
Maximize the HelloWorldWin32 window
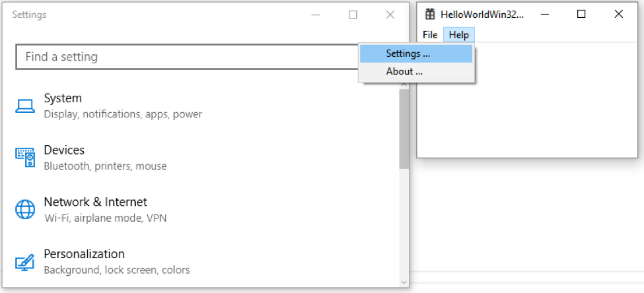[581, 15]
